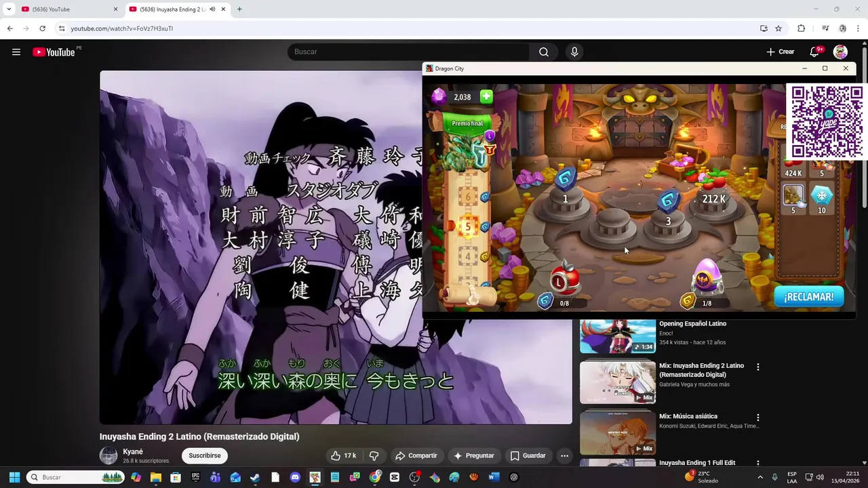Click the YouTube search magnifier button
868x488 pixels.
(x=543, y=52)
